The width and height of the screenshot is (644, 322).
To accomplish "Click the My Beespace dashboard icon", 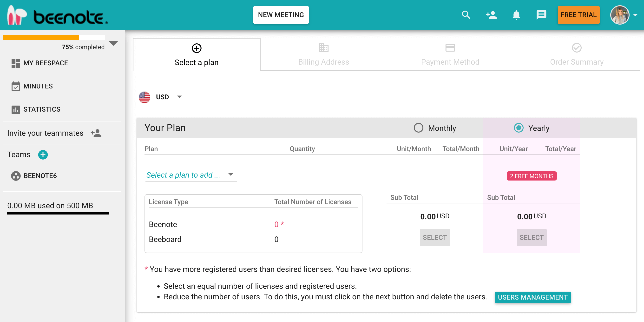I will point(16,63).
